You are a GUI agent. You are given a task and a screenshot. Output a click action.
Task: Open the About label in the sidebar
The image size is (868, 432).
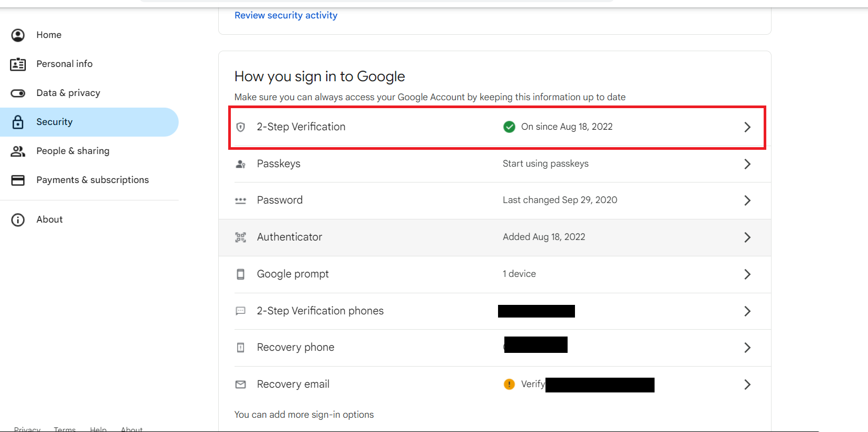tap(50, 219)
